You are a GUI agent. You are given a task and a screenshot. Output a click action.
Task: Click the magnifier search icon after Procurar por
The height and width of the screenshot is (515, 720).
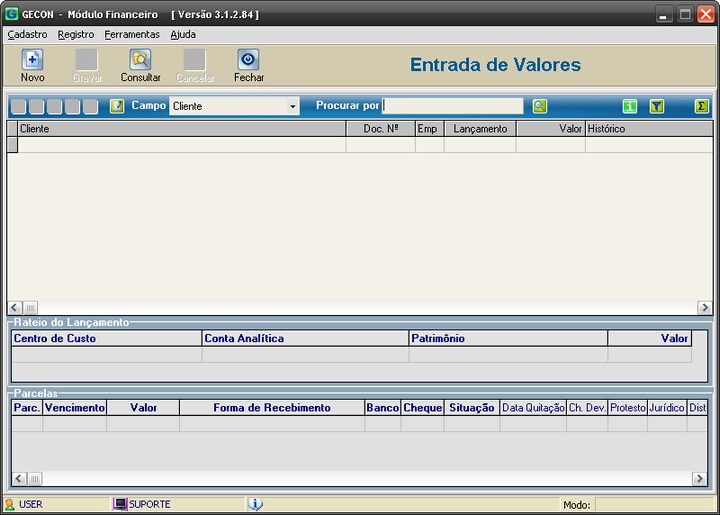(x=540, y=106)
